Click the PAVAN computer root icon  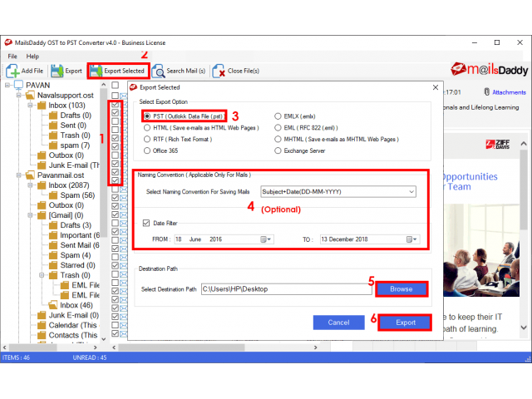(18, 85)
